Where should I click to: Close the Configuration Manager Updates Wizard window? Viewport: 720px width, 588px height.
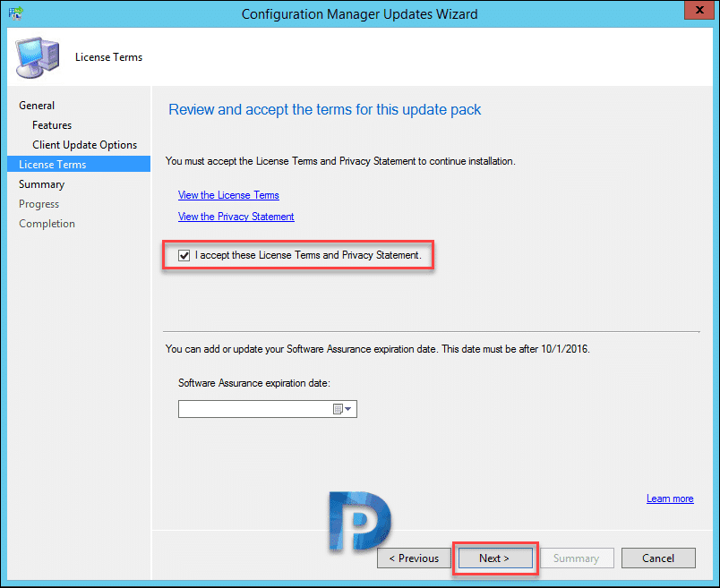coord(699,10)
